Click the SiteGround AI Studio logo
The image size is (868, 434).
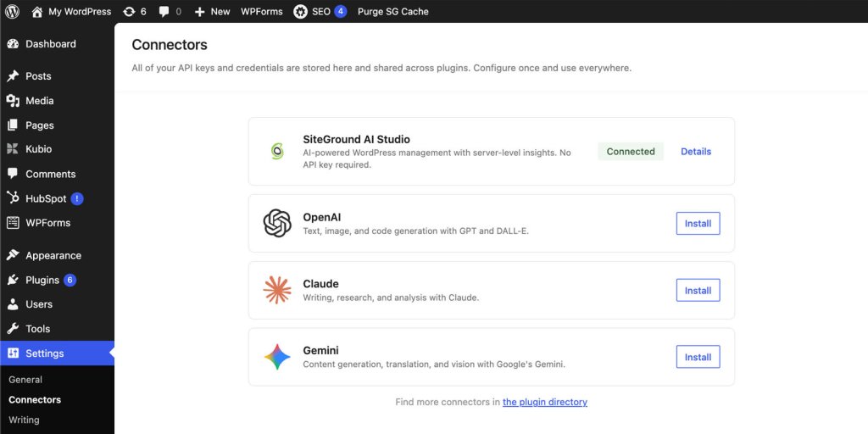[277, 151]
